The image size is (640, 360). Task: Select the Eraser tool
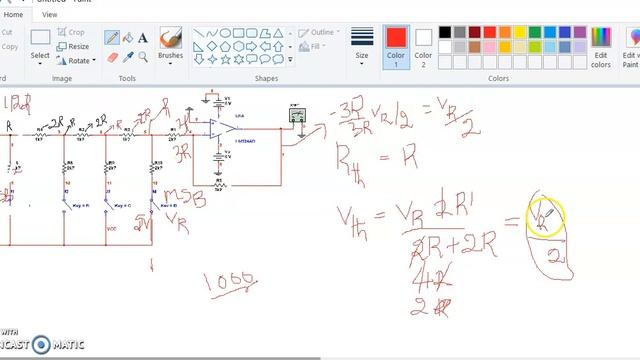tap(112, 57)
